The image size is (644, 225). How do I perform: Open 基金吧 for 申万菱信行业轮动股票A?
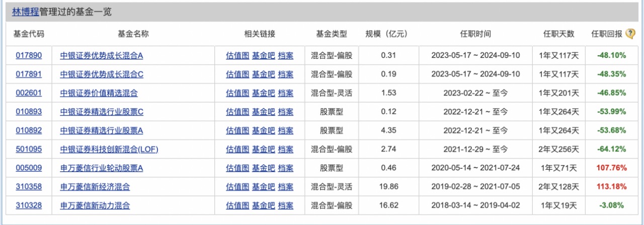263,168
